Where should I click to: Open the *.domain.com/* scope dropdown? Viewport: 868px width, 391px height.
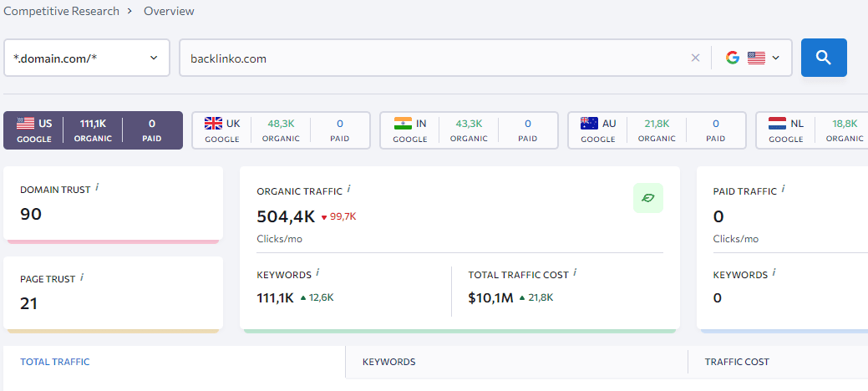coord(87,58)
